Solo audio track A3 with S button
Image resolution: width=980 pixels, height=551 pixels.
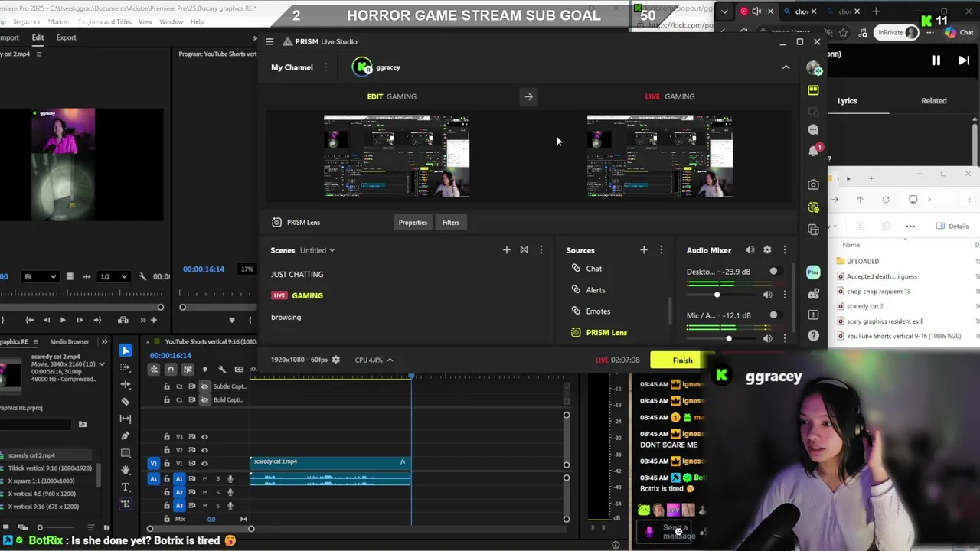(x=217, y=505)
